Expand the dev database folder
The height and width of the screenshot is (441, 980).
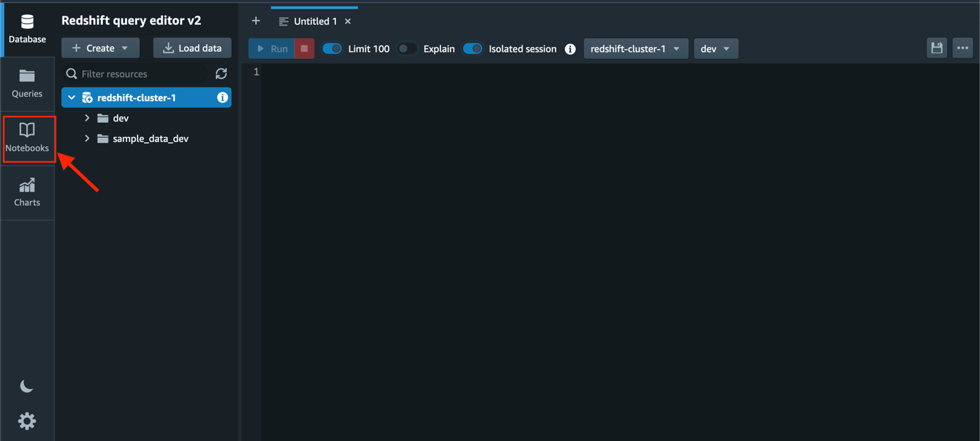pos(87,118)
